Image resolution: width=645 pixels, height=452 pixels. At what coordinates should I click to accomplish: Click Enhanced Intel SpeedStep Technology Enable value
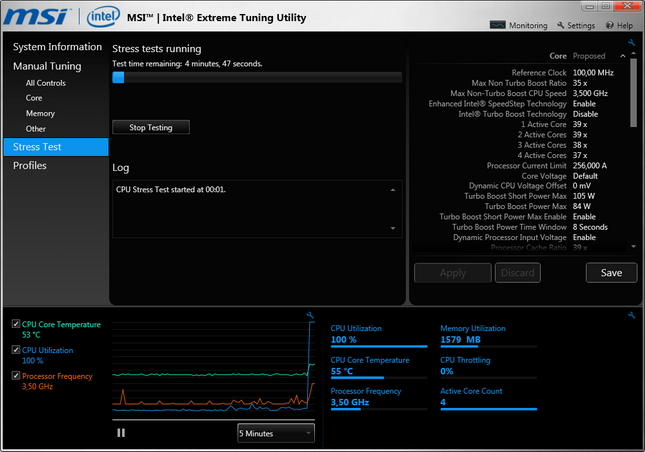click(x=584, y=104)
